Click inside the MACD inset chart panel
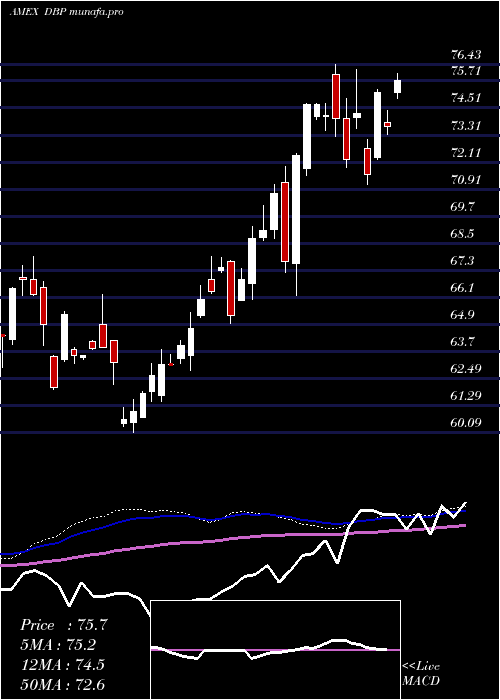 [x=275, y=650]
